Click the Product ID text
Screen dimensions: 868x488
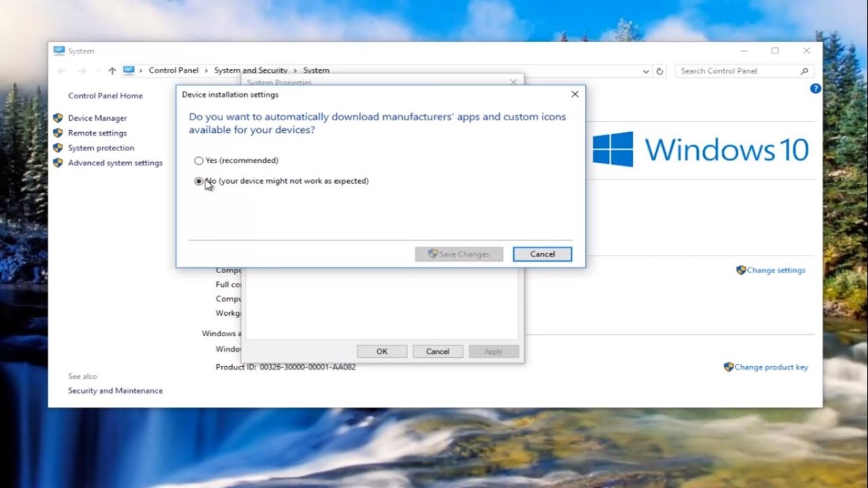click(x=285, y=367)
